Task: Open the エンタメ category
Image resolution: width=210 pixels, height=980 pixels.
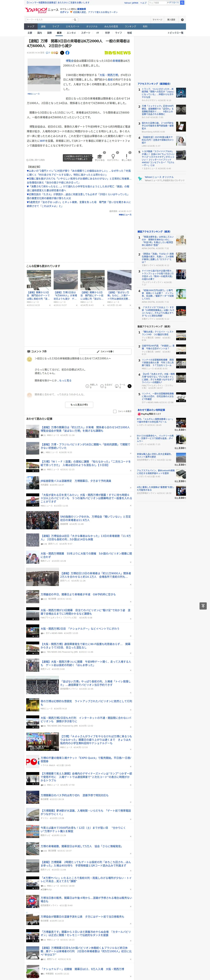Action: 71,33
